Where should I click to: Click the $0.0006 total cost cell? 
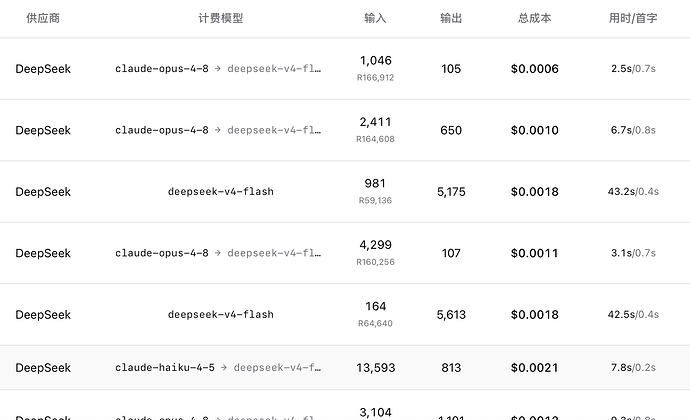[535, 69]
